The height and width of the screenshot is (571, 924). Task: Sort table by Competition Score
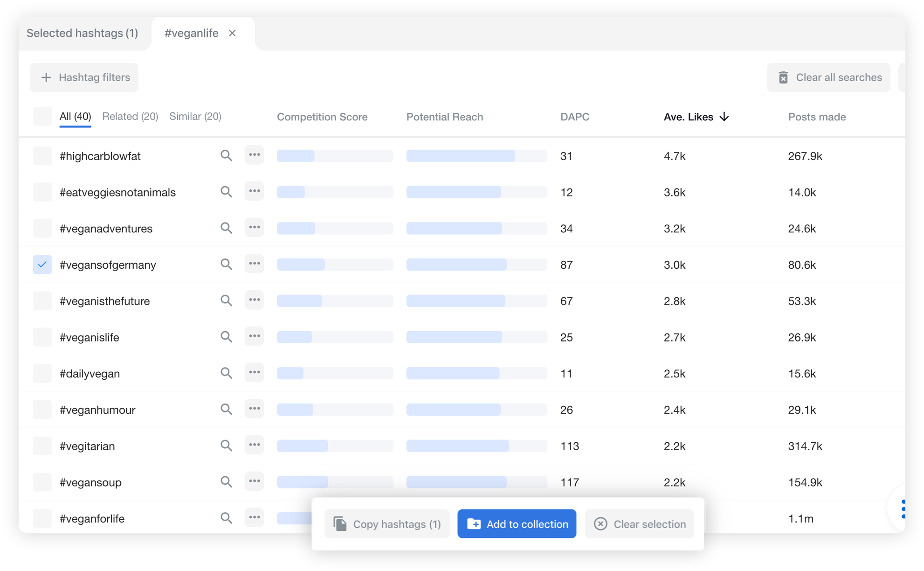[322, 117]
